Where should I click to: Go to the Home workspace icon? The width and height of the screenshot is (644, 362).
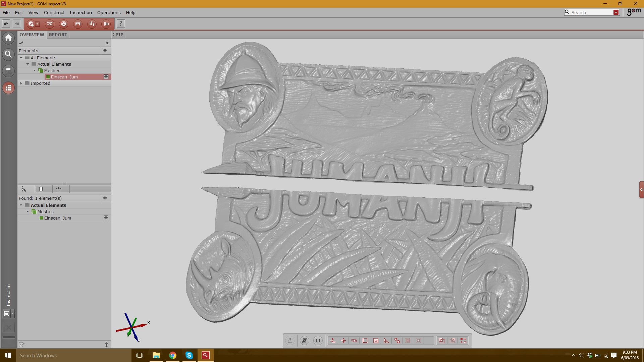click(x=8, y=38)
